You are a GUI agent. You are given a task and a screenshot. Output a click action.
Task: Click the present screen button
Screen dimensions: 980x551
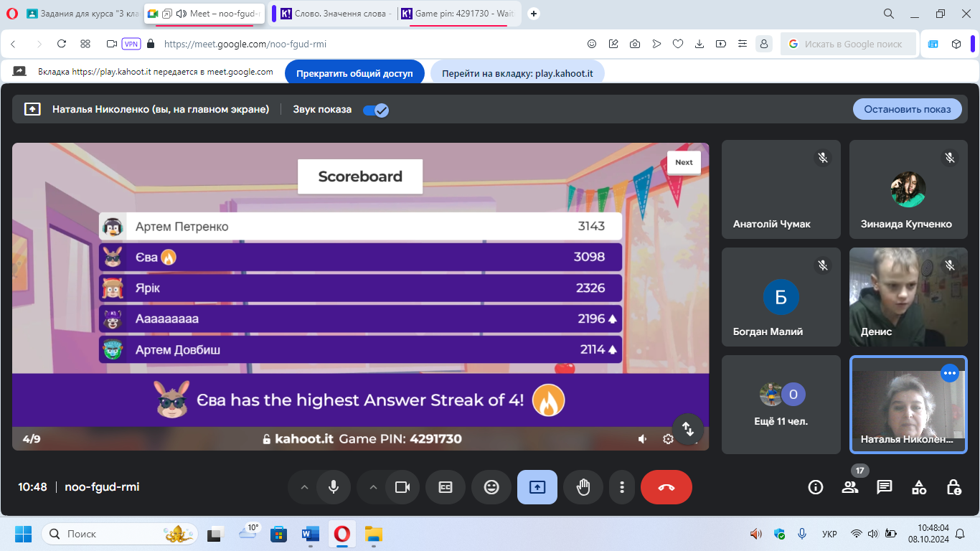[537, 487]
